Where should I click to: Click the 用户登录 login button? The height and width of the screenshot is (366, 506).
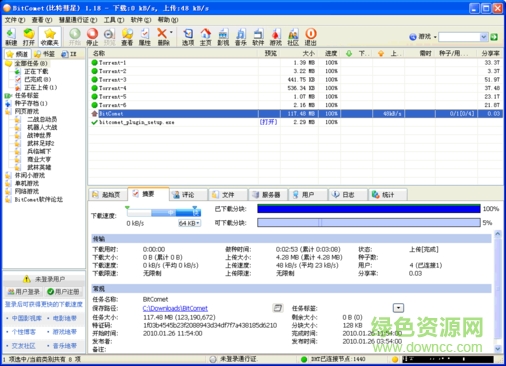point(24,292)
